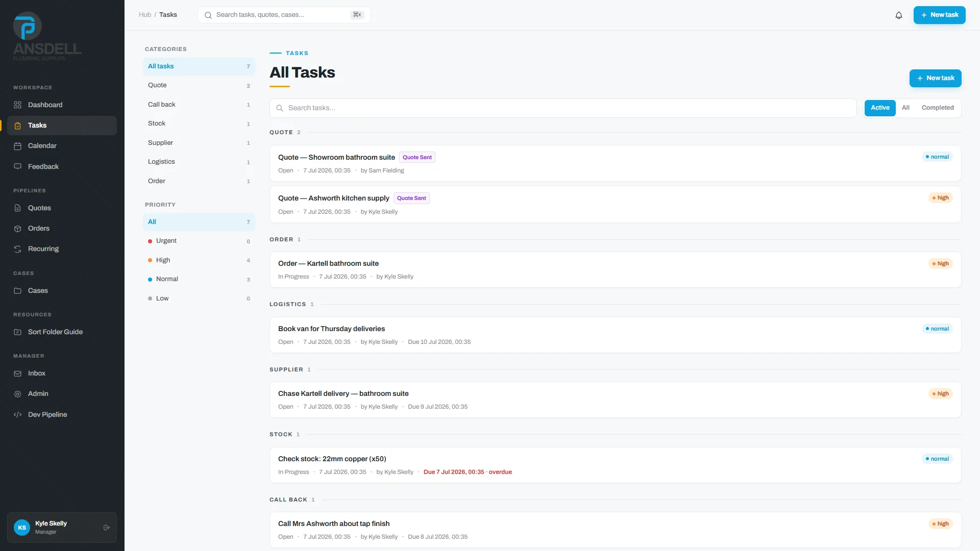980x551 pixels.
Task: Click the Feedback speech bubble icon
Action: 18,167
